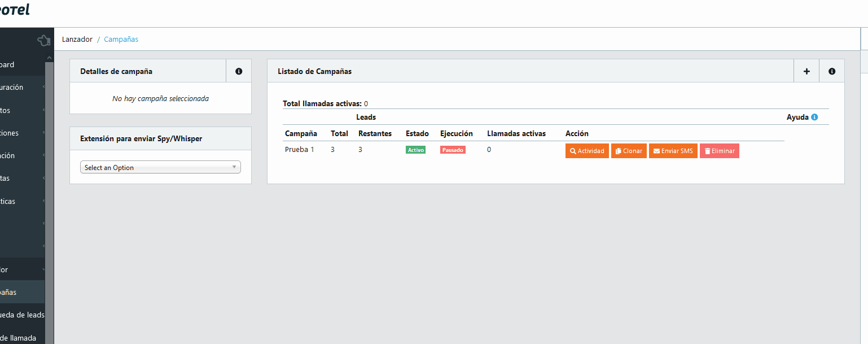Viewport: 868px width, 344px height.
Task: Toggle the green Activo status badge
Action: point(415,150)
